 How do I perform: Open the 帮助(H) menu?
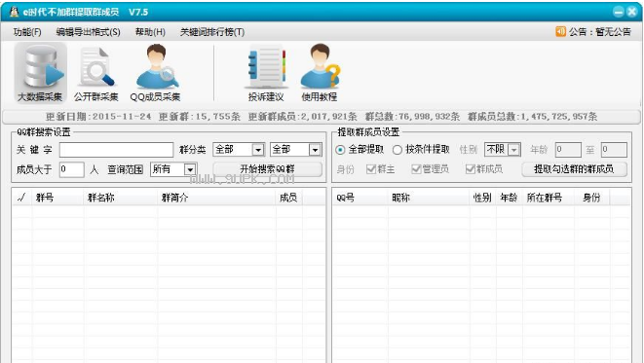pyautogui.click(x=150, y=32)
